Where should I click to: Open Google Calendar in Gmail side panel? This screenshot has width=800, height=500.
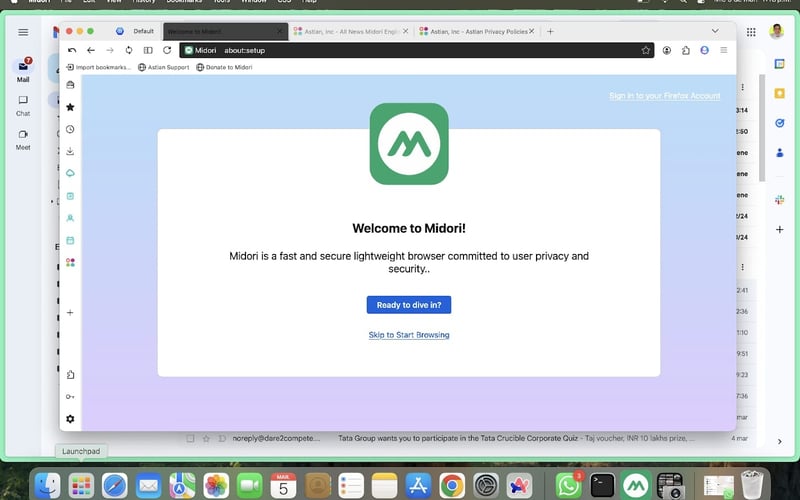pyautogui.click(x=780, y=64)
